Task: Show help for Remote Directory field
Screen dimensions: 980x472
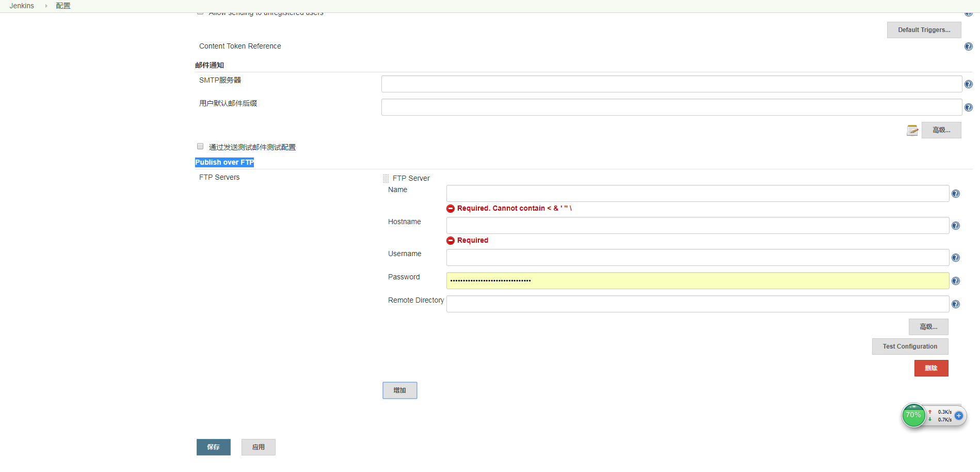Action: pyautogui.click(x=955, y=304)
